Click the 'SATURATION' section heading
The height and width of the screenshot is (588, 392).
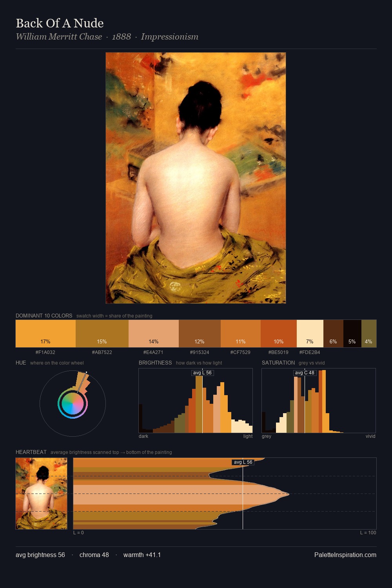[x=278, y=363]
